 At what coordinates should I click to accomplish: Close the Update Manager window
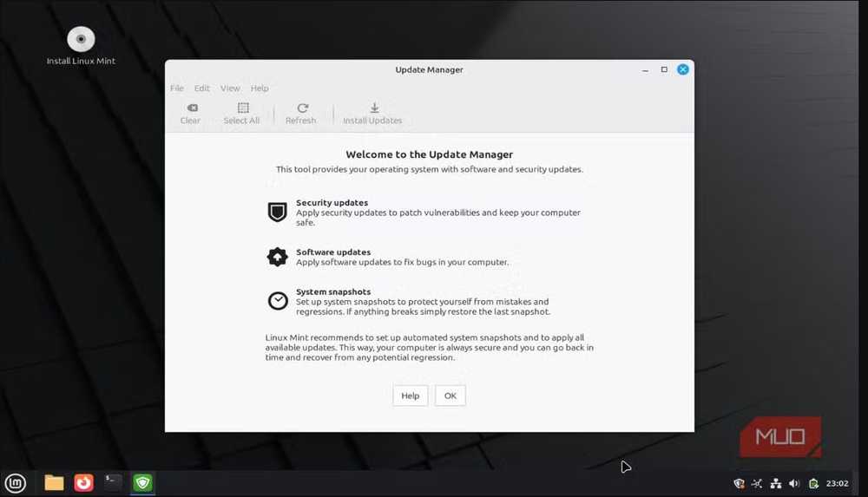(683, 69)
